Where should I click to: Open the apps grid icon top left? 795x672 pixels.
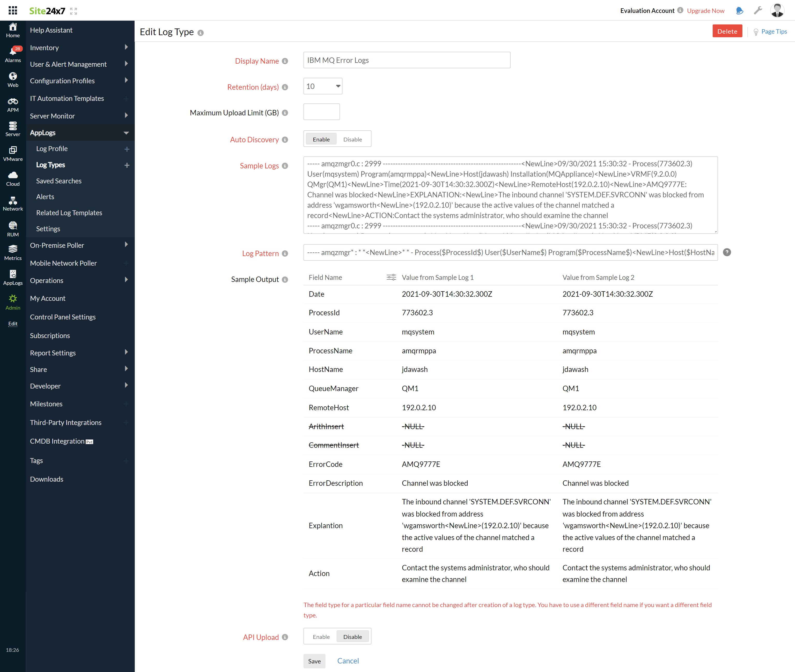click(x=13, y=10)
